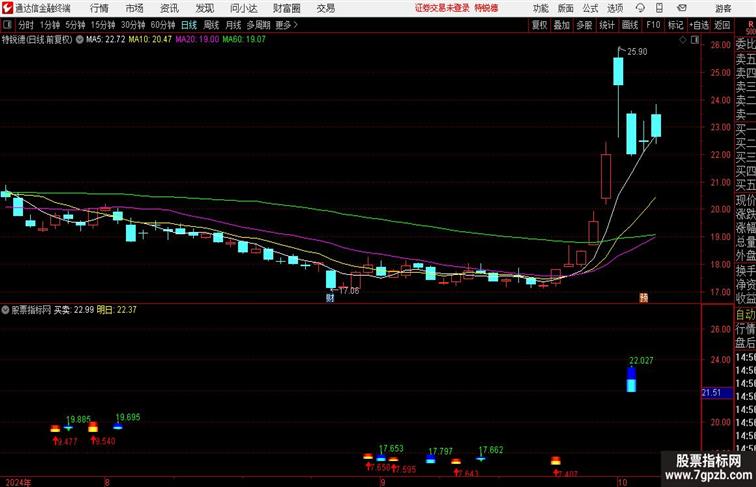Screen dimensions: 756x487
Task: Switch to the 月线 monthly tab
Action: coord(233,25)
